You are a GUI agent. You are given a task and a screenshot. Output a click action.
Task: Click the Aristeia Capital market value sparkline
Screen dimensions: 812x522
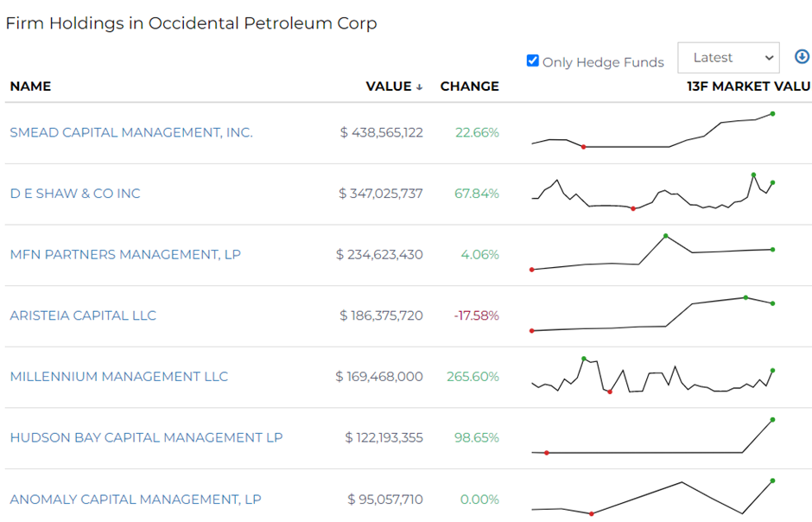pos(652,314)
